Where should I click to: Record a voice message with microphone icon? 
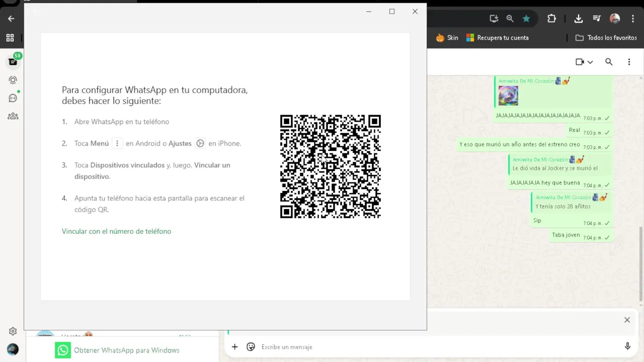coord(627,346)
